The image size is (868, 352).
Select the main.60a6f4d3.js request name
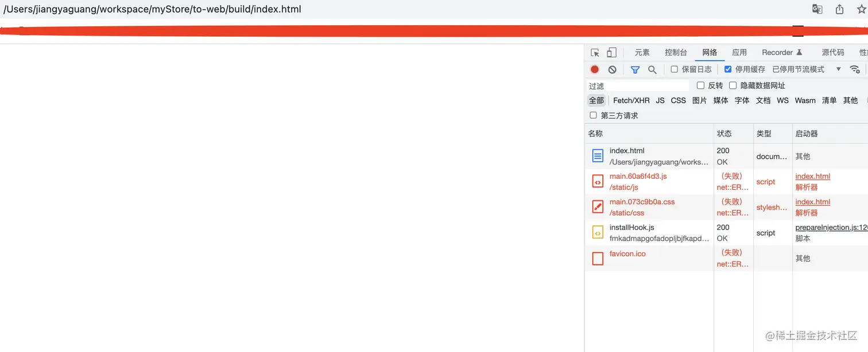point(638,176)
